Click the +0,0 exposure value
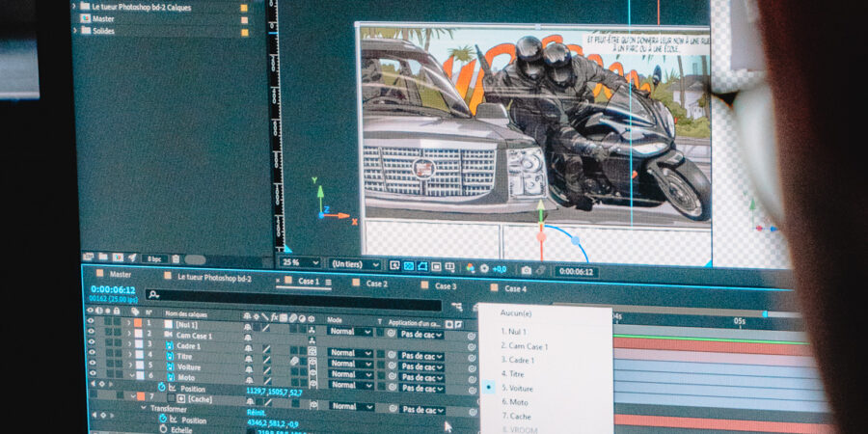 point(500,269)
